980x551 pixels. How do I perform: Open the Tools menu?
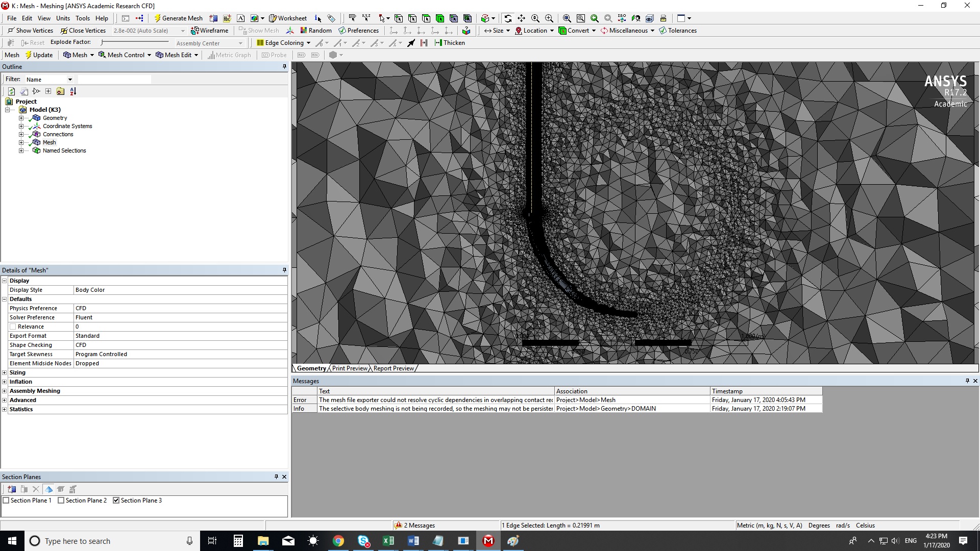pos(82,18)
